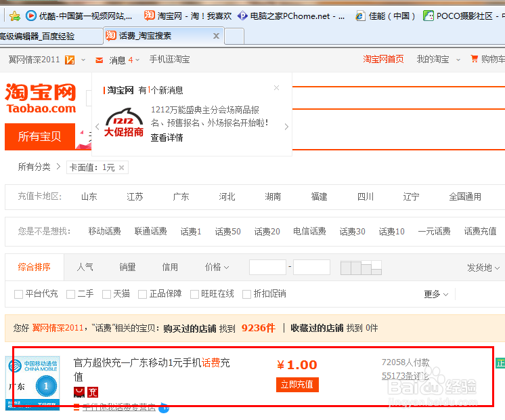Click the 1212大促招商 image

pyautogui.click(x=124, y=123)
